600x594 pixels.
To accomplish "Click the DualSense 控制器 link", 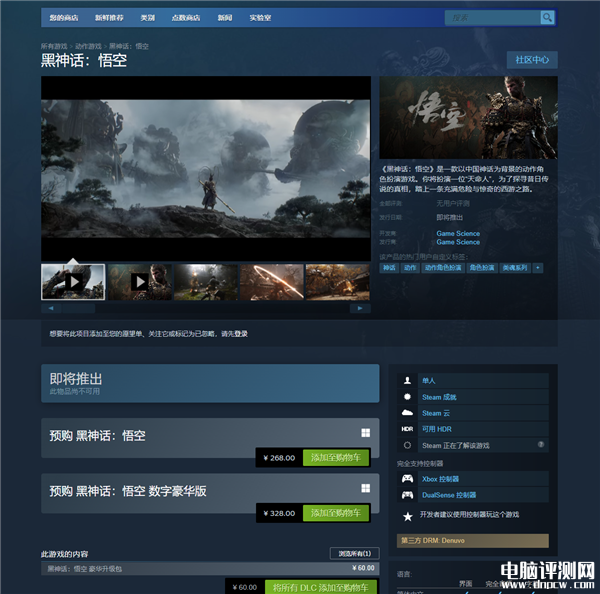I will pos(449,495).
